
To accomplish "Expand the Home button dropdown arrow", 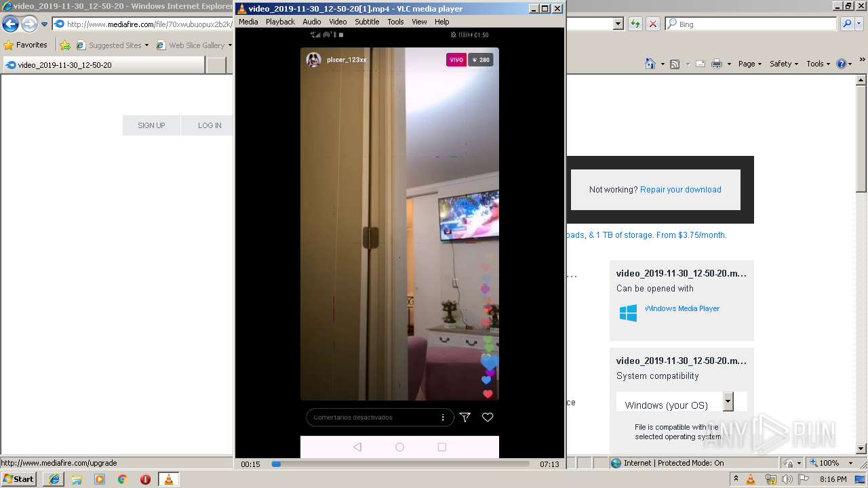I will pos(662,64).
